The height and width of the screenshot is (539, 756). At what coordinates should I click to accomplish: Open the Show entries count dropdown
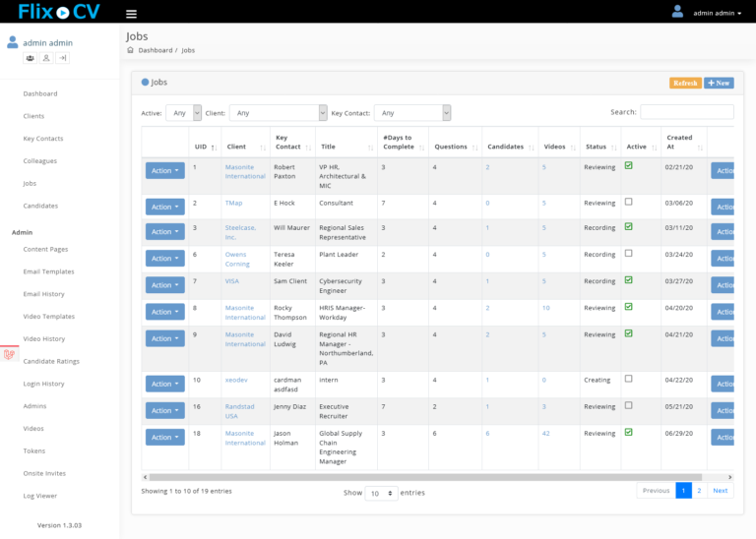[381, 493]
